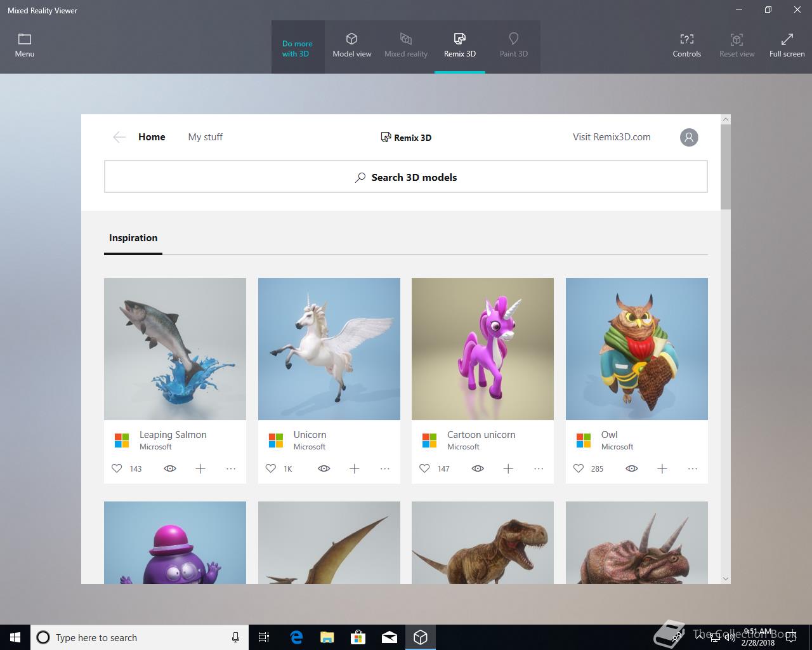Open the purple bowler hat character thumbnail
Viewport: 812px width, 650px height.
(175, 543)
